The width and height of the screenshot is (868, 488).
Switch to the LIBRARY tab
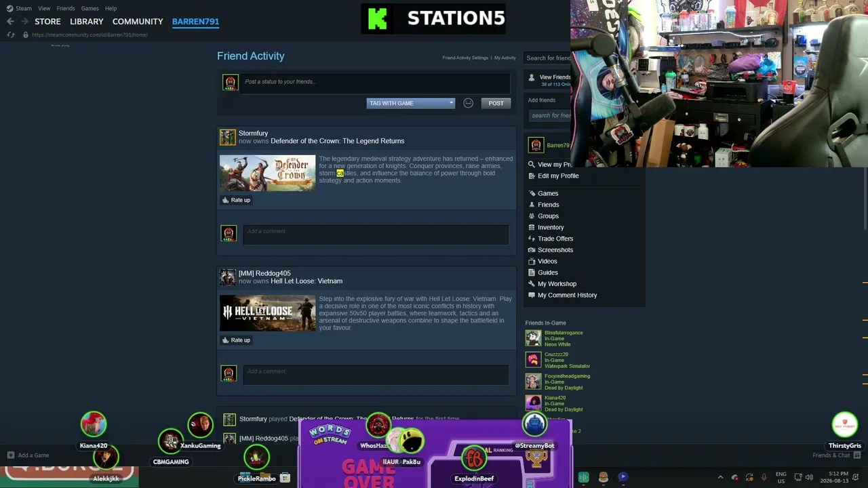(x=87, y=22)
